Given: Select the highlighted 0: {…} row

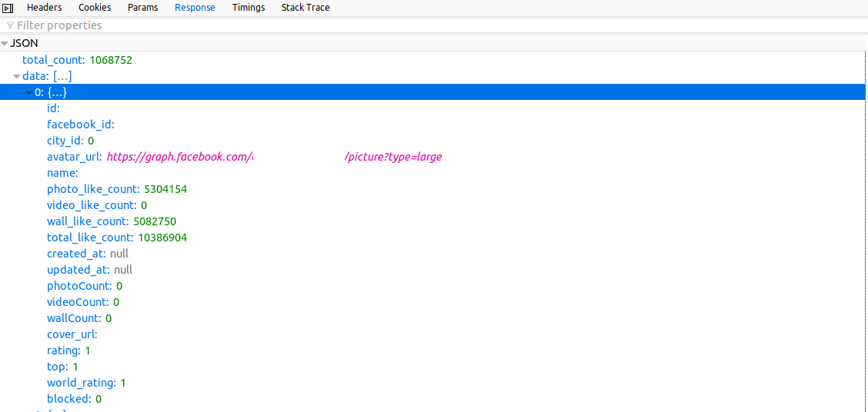Looking at the screenshot, I should click(432, 92).
